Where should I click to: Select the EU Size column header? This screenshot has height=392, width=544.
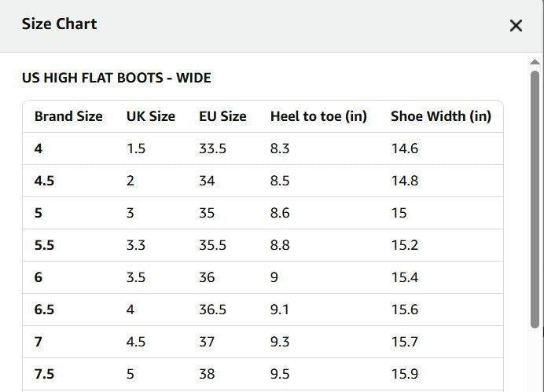pyautogui.click(x=222, y=116)
